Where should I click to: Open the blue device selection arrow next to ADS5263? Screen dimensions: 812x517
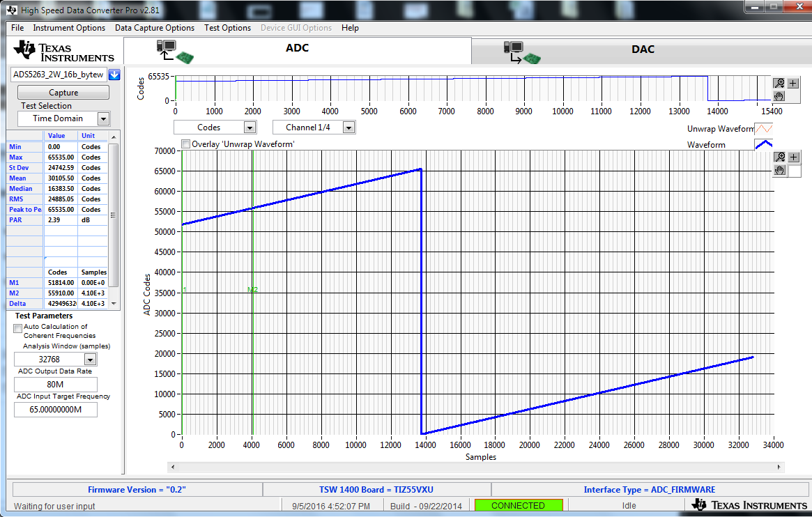(114, 75)
